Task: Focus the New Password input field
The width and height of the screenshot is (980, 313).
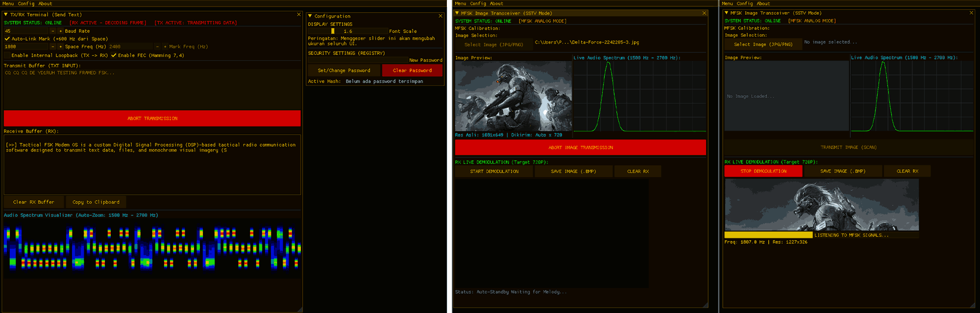Action: (357, 60)
